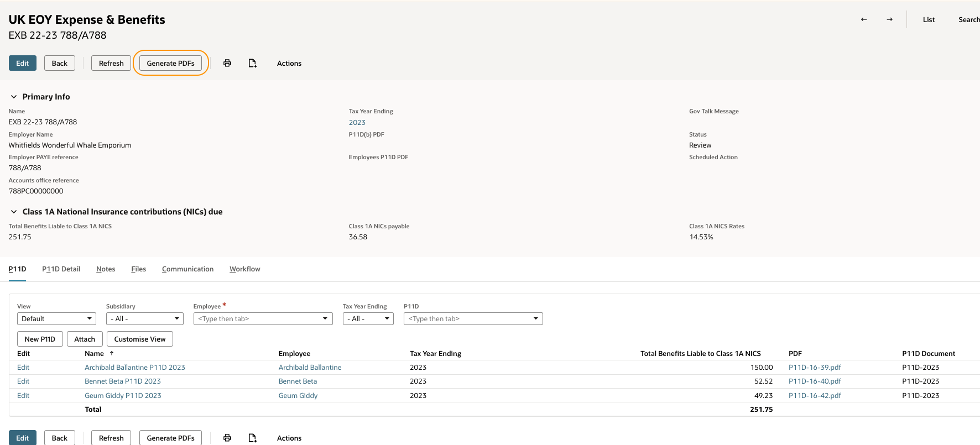980x445 pixels.
Task: Open the Tax Year Ending 2023 link
Action: [357, 123]
